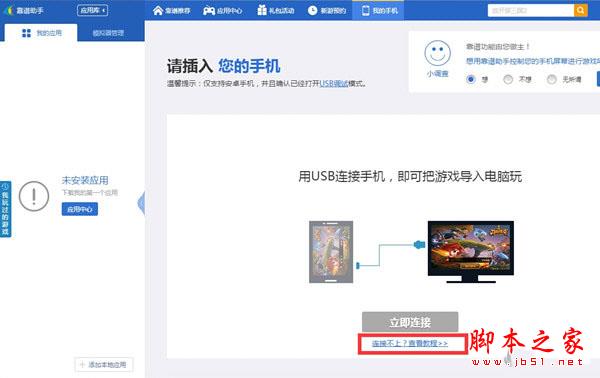Click the gift box icon of 礼包活动
Screen dimensions: 600x378
[262, 10]
